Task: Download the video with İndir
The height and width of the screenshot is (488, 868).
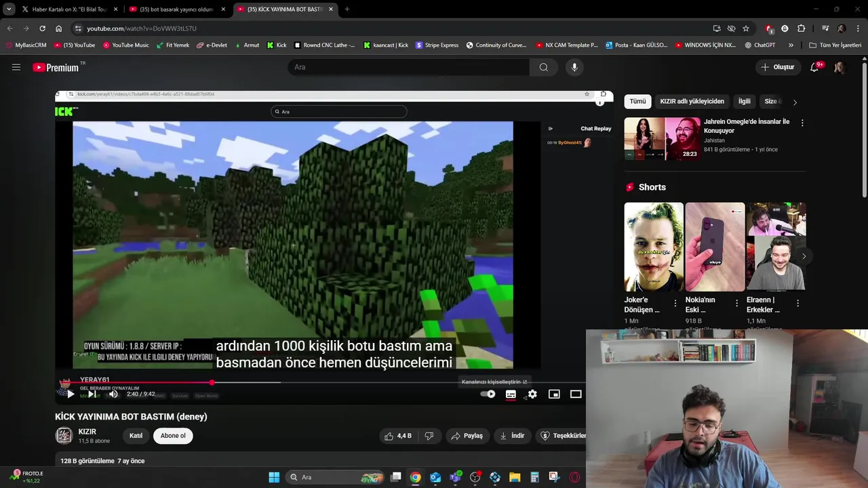Action: [x=513, y=436]
